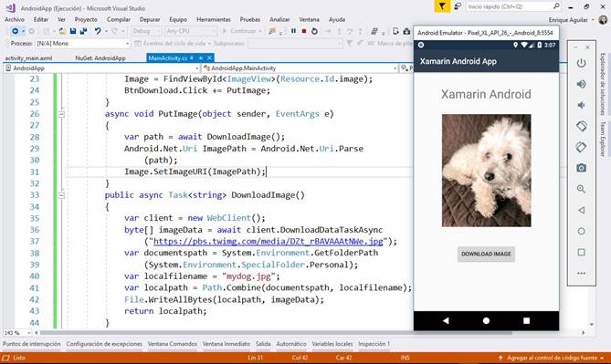Tap the Android Recents navigation button
This screenshot has width=611, height=364.
(x=526, y=320)
